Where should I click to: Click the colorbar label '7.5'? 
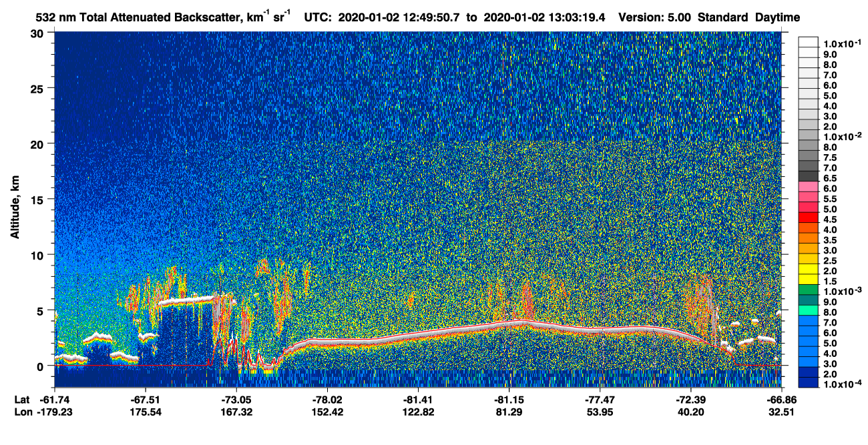tap(831, 157)
